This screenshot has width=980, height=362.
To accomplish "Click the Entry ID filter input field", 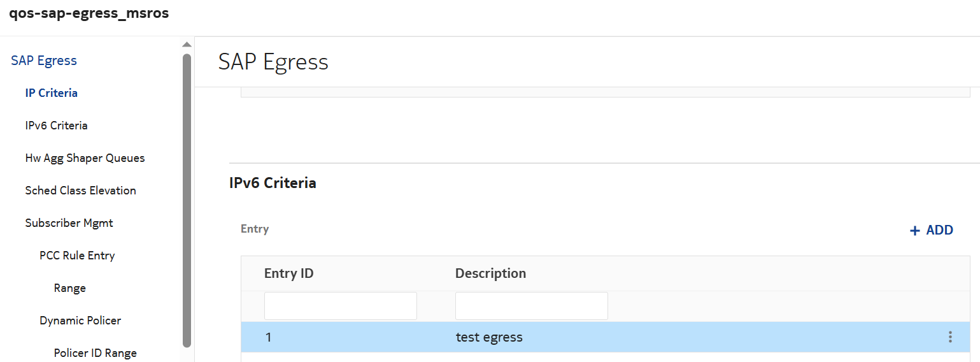I will point(340,306).
